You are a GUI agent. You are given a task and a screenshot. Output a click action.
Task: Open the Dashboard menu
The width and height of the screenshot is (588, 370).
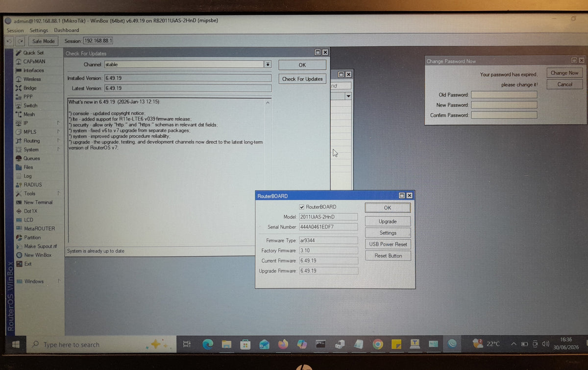click(66, 30)
